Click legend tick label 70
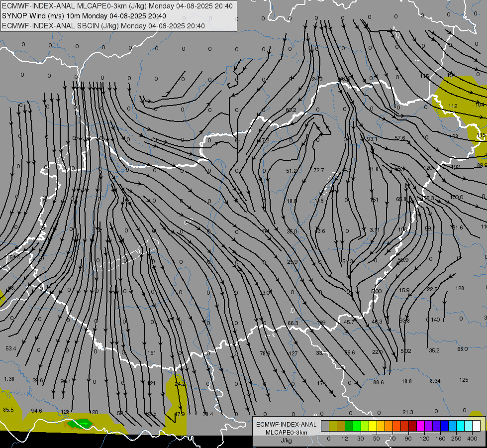 392,439
